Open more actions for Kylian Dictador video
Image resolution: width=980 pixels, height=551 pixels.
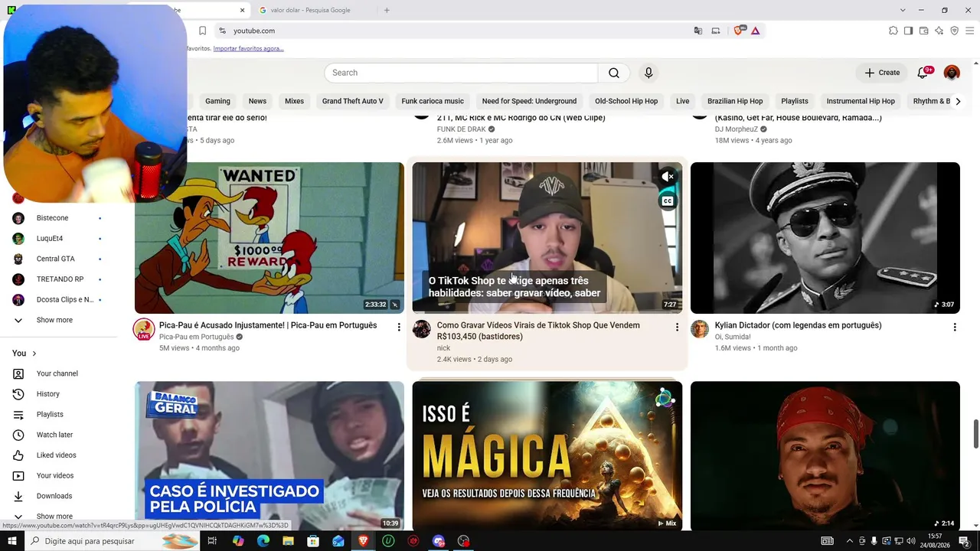pyautogui.click(x=954, y=327)
